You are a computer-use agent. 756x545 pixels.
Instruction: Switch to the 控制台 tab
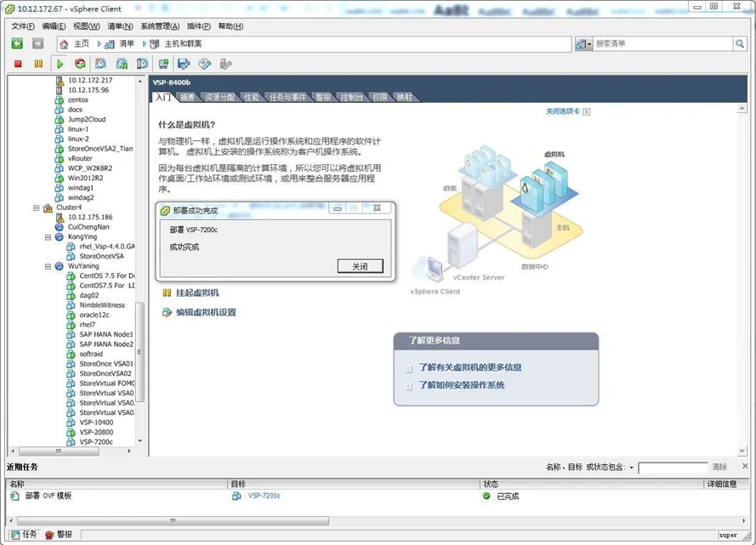point(351,97)
